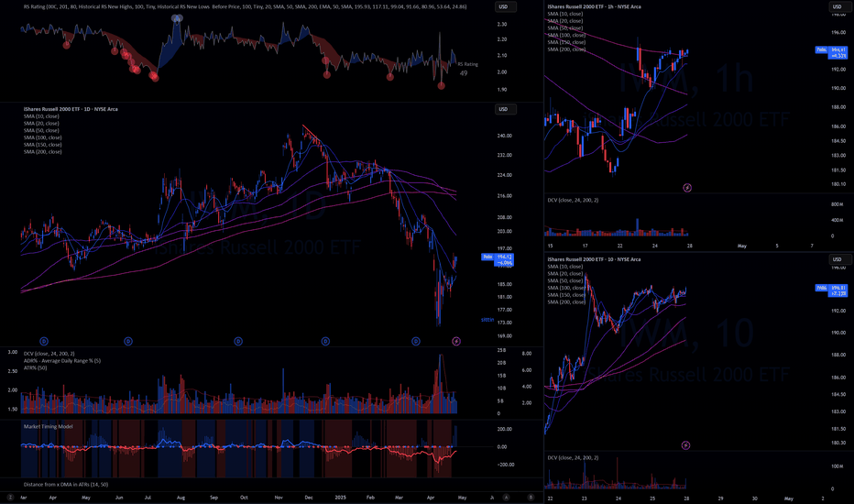This screenshot has width=854, height=504.
Task: Click the RS new high marker in RS pane
Action: pos(177,18)
